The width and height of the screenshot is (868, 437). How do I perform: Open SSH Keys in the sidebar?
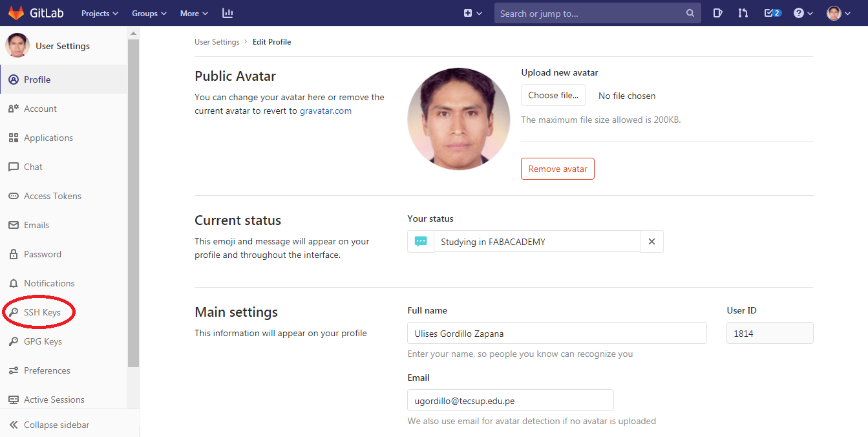point(42,312)
